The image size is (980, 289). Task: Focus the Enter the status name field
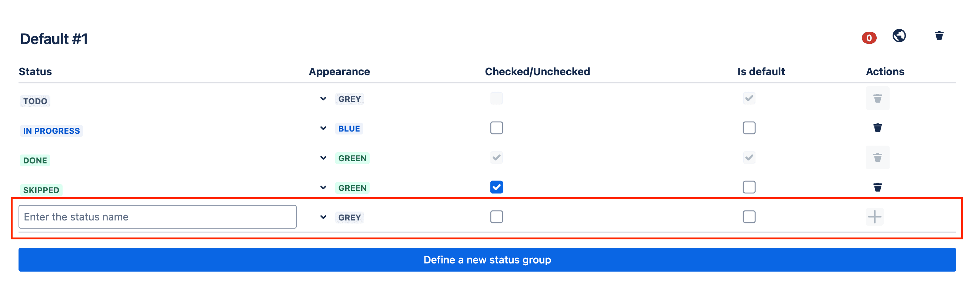[157, 216]
